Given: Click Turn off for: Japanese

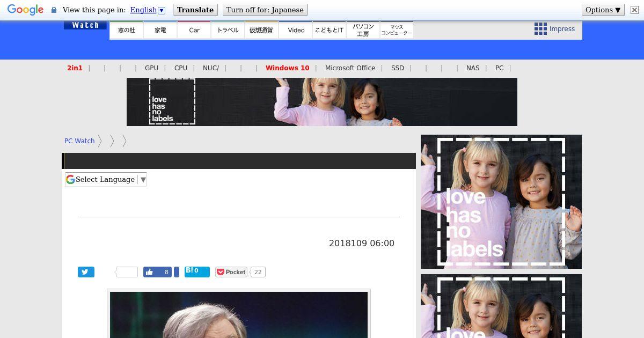Looking at the screenshot, I should pos(265,10).
